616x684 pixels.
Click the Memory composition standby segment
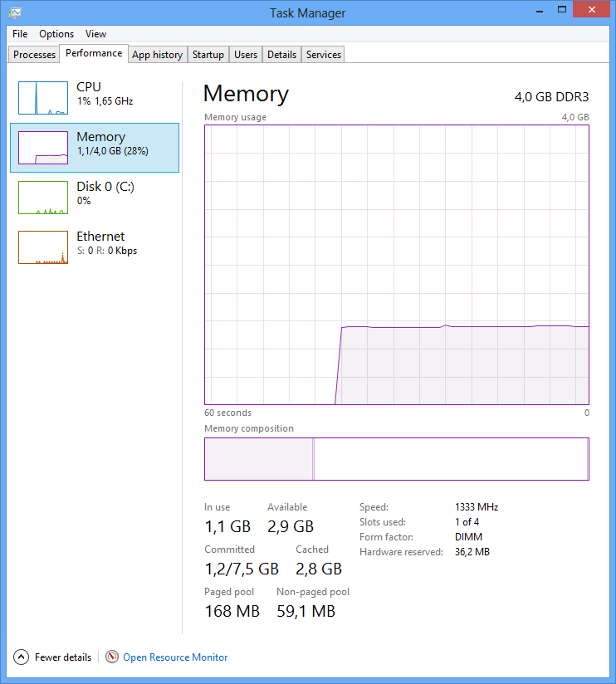(450, 459)
